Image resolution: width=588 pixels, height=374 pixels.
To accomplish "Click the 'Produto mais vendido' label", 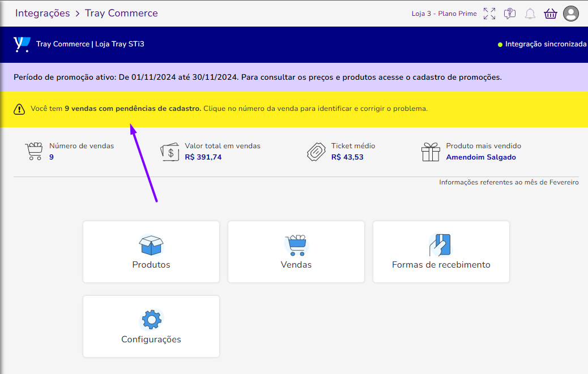I will [x=483, y=146].
